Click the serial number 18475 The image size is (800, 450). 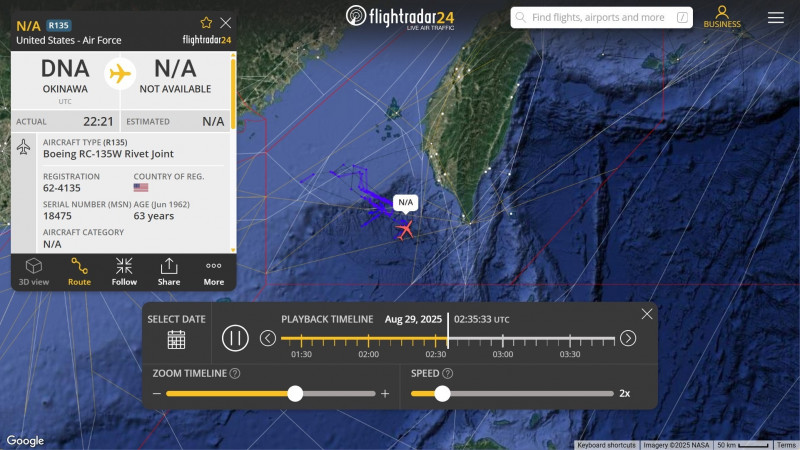tap(57, 216)
